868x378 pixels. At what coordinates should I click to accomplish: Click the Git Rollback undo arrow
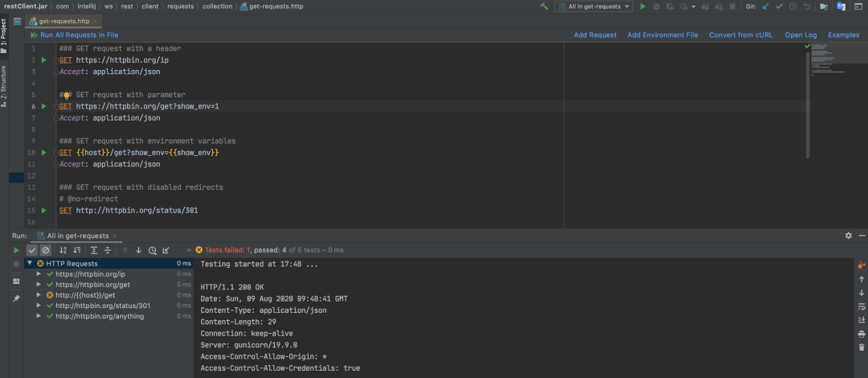coord(807,6)
